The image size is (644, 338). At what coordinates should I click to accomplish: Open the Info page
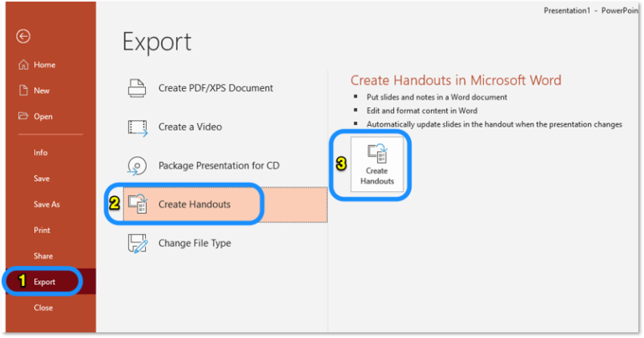(40, 153)
